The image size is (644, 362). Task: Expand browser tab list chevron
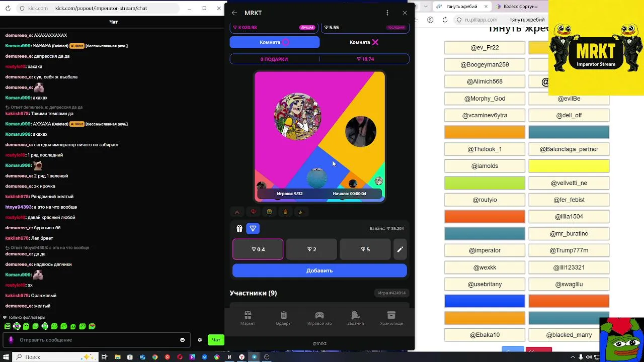[x=426, y=7]
